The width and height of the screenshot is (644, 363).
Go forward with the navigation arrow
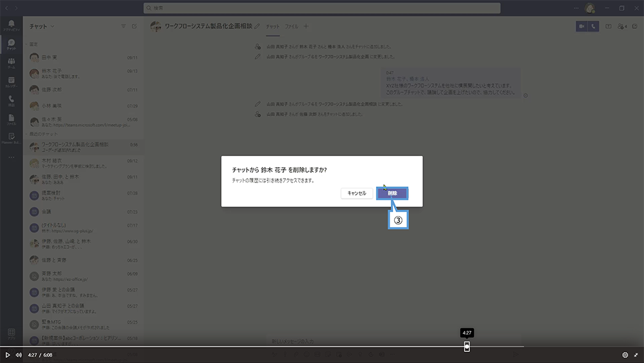pyautogui.click(x=17, y=8)
